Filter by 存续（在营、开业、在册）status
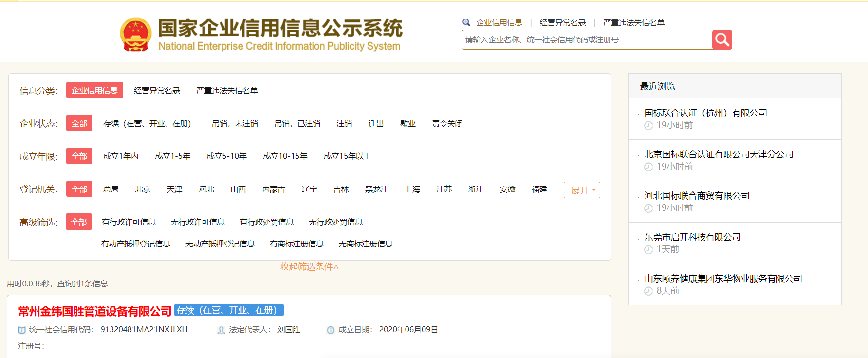The image size is (868, 358). [147, 123]
